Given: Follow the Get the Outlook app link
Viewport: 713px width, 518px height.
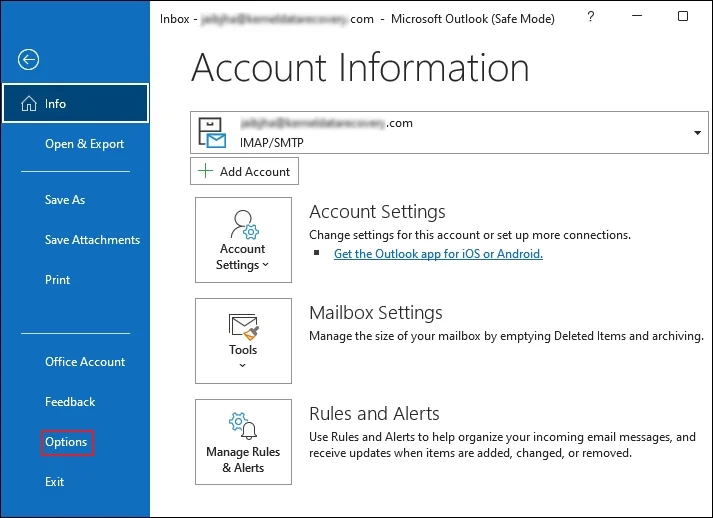Looking at the screenshot, I should [x=438, y=254].
